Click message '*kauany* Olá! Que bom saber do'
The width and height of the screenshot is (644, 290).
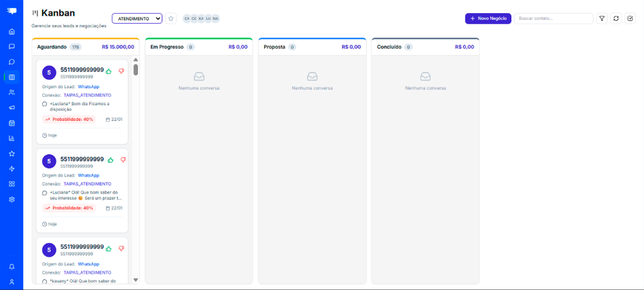pos(84,281)
